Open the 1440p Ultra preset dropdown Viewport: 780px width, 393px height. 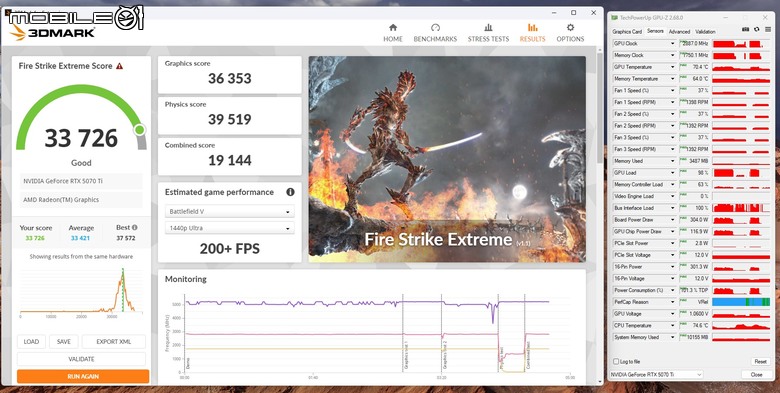click(x=229, y=228)
